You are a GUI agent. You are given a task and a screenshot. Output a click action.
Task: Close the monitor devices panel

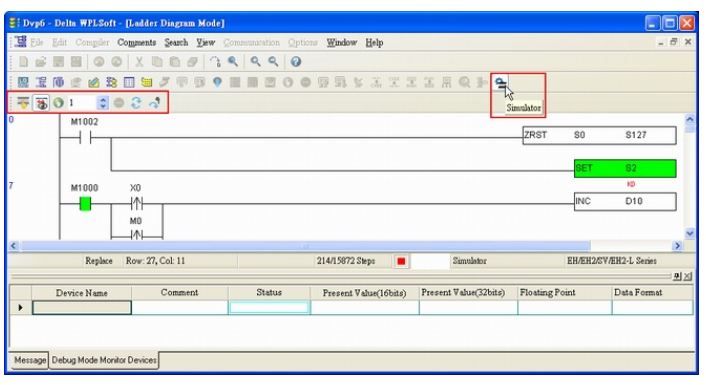pyautogui.click(x=688, y=276)
